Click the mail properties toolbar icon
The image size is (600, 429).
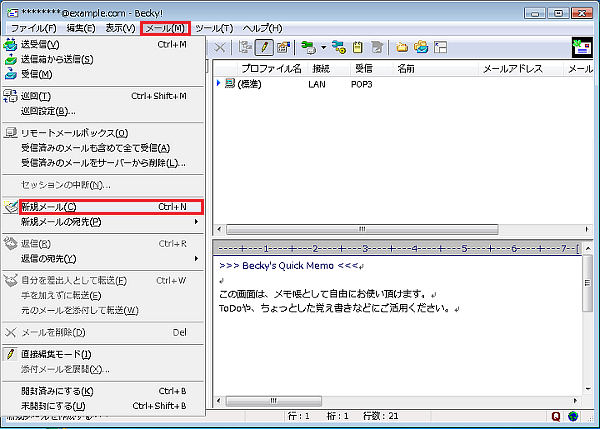point(283,47)
